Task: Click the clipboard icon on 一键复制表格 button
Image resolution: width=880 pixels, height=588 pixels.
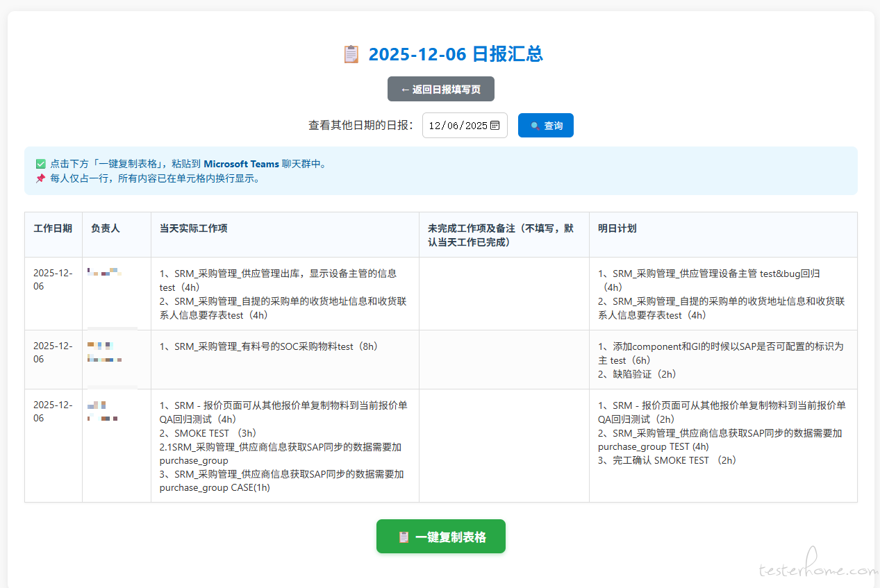Action: (404, 537)
